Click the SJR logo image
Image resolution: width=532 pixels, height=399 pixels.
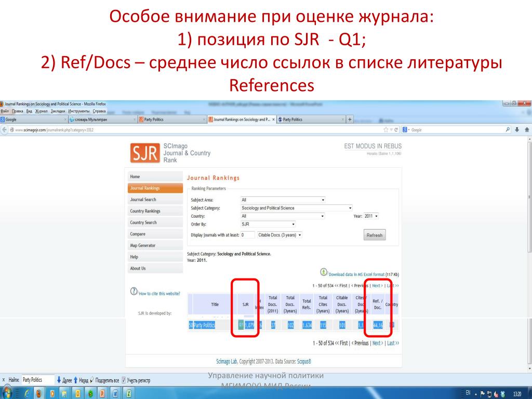pos(145,153)
